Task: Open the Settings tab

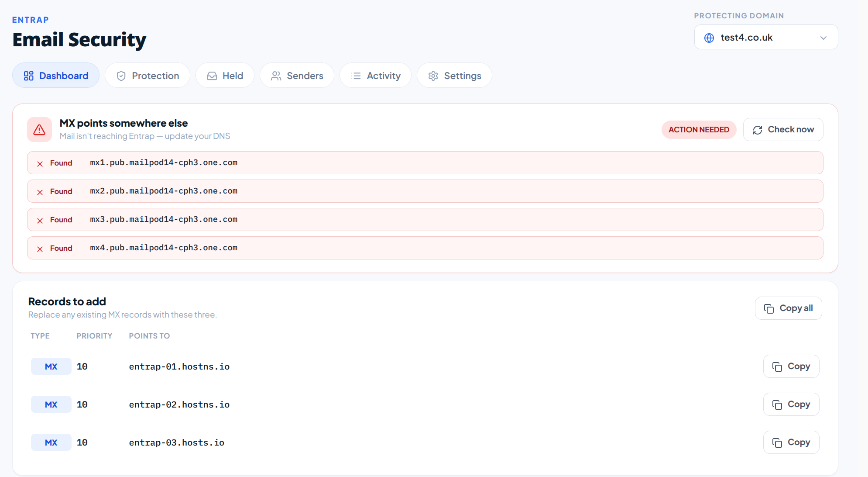Action: [x=454, y=76]
